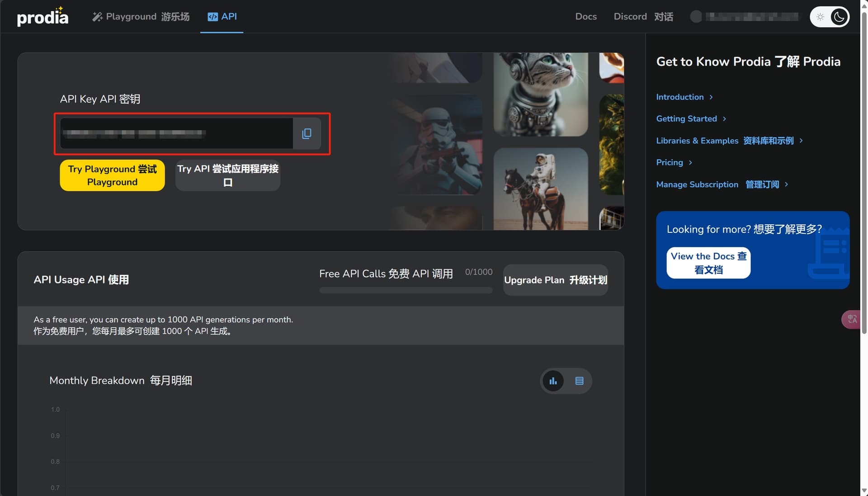Switch to table list view icon
This screenshot has width=868, height=496.
click(579, 381)
